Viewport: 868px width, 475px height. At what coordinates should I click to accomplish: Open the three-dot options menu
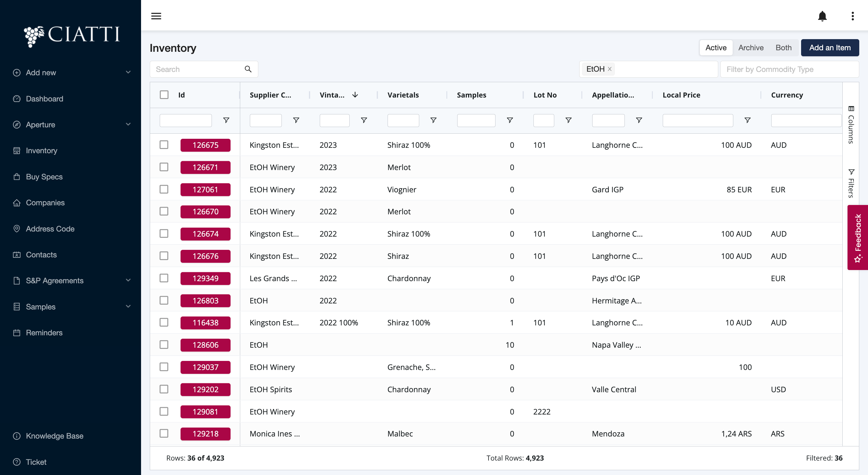coord(853,16)
